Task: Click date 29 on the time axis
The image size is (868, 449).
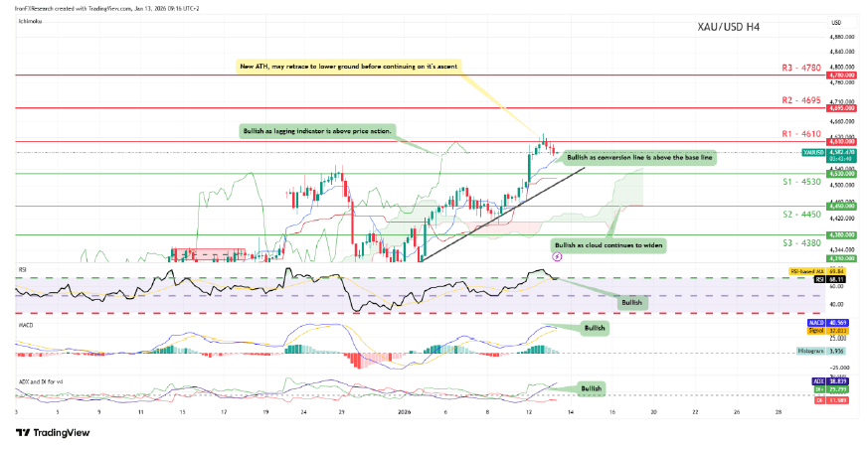Action: click(x=342, y=412)
